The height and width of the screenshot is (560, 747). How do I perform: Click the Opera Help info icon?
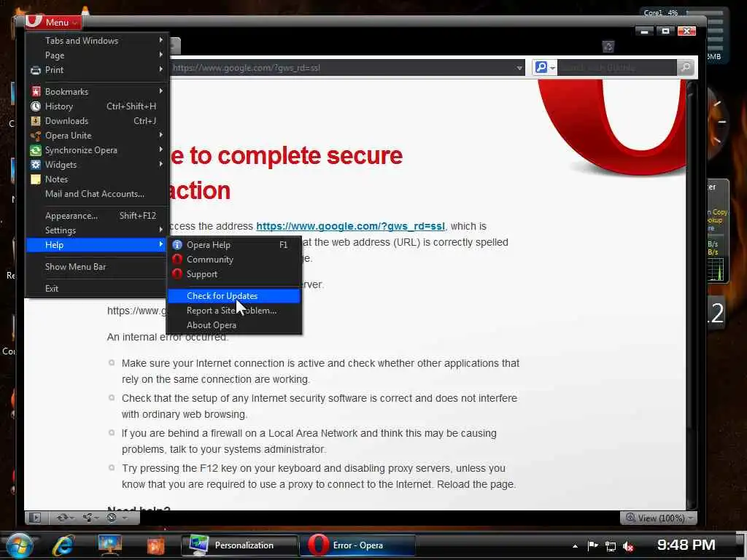(x=177, y=245)
